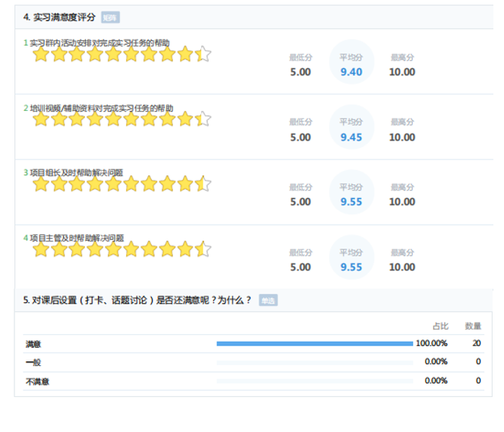This screenshot has width=504, height=432.
Task: Click the first star in question 4 rating
Action: click(40, 248)
